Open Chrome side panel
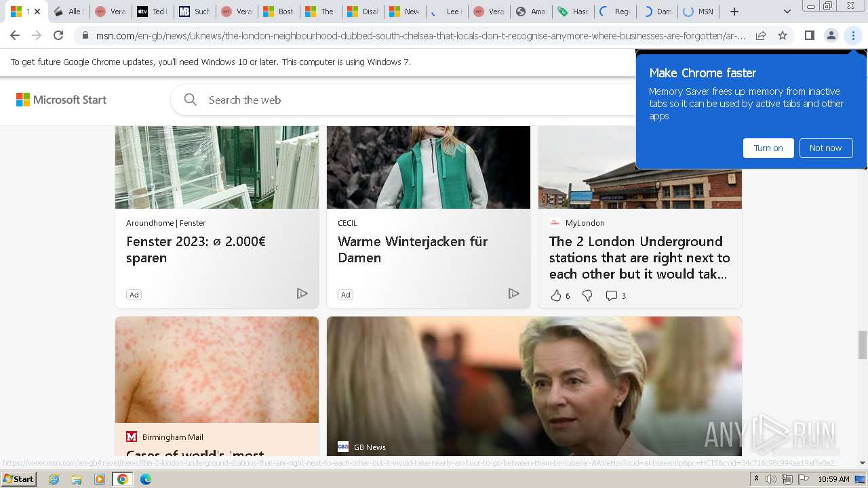The image size is (868, 488). (x=810, y=35)
